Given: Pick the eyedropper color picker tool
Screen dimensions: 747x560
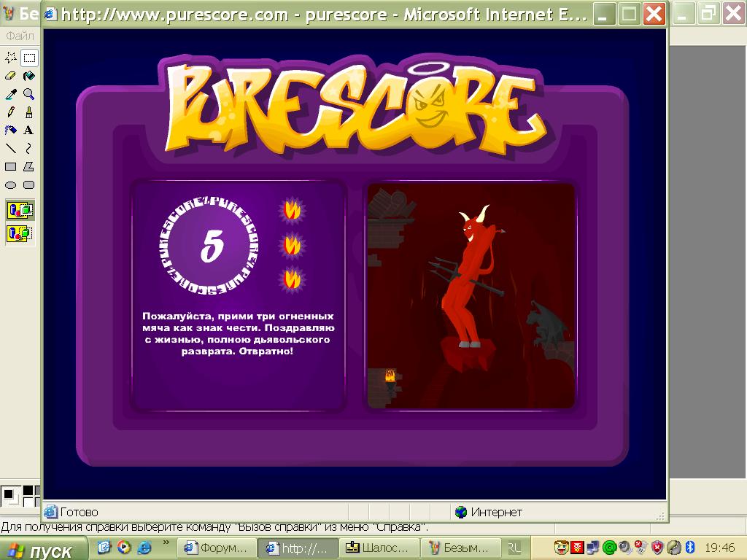Looking at the screenshot, I should point(11,94).
